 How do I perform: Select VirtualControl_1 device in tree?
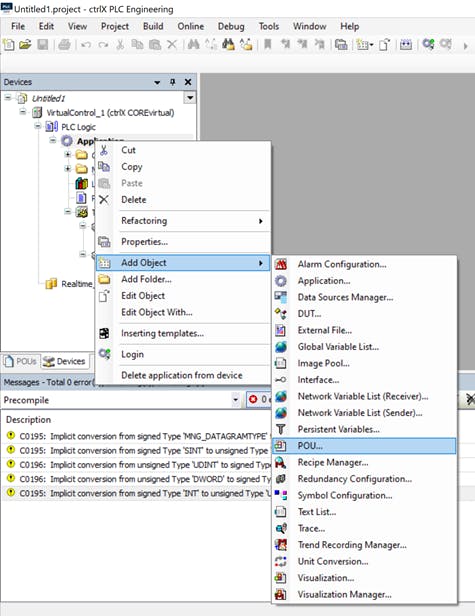110,113
